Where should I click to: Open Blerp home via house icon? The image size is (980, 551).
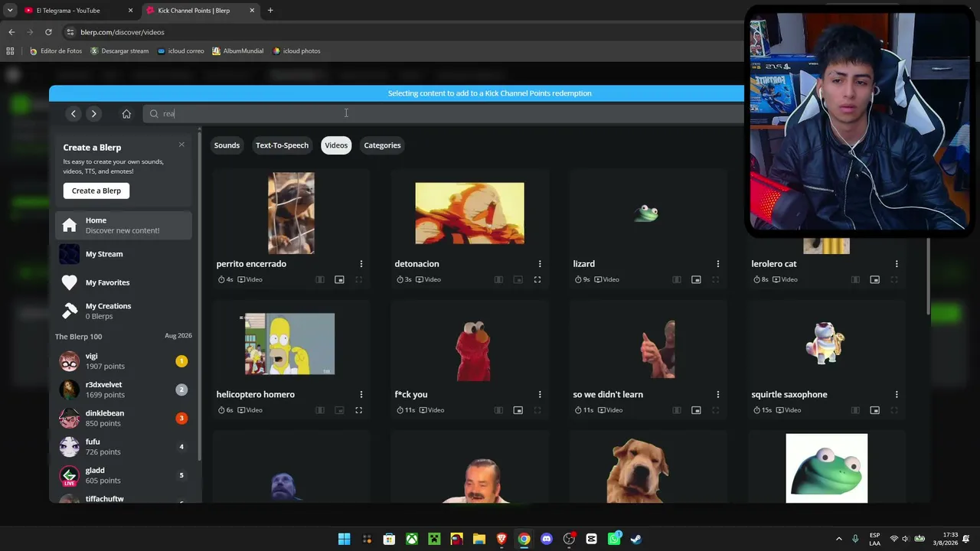coord(126,114)
